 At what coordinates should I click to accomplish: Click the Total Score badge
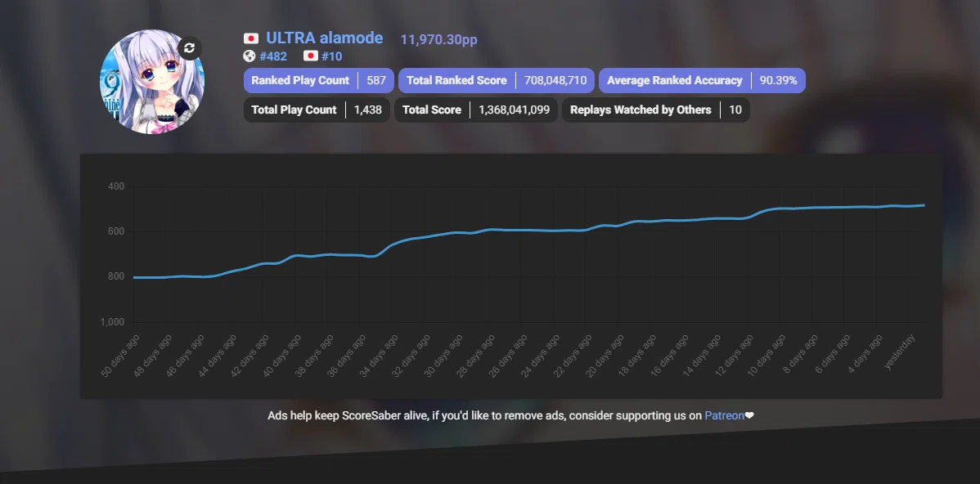click(476, 110)
